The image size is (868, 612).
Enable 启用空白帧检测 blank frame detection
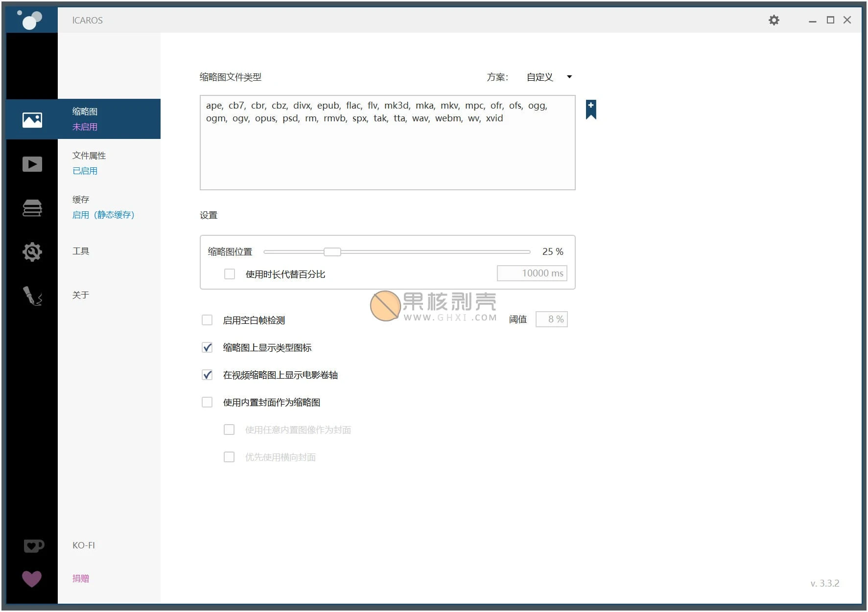[x=207, y=319]
